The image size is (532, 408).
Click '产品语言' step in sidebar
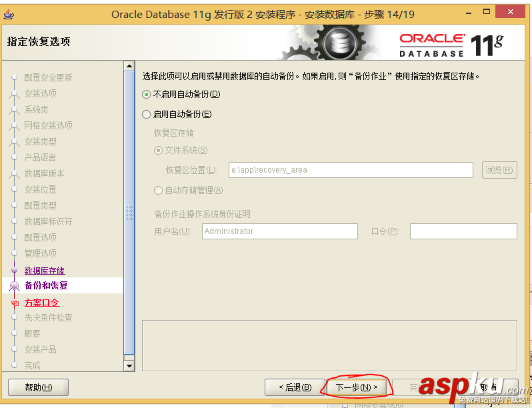(x=41, y=157)
